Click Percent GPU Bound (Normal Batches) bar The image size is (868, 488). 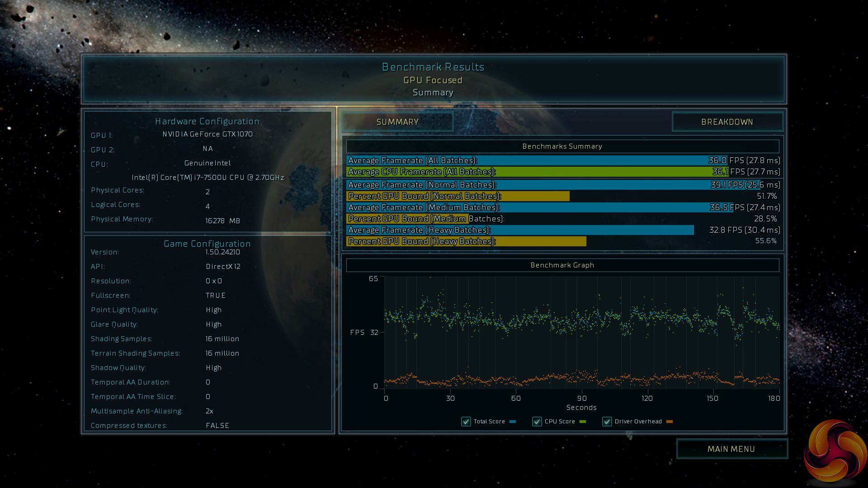coord(458,196)
